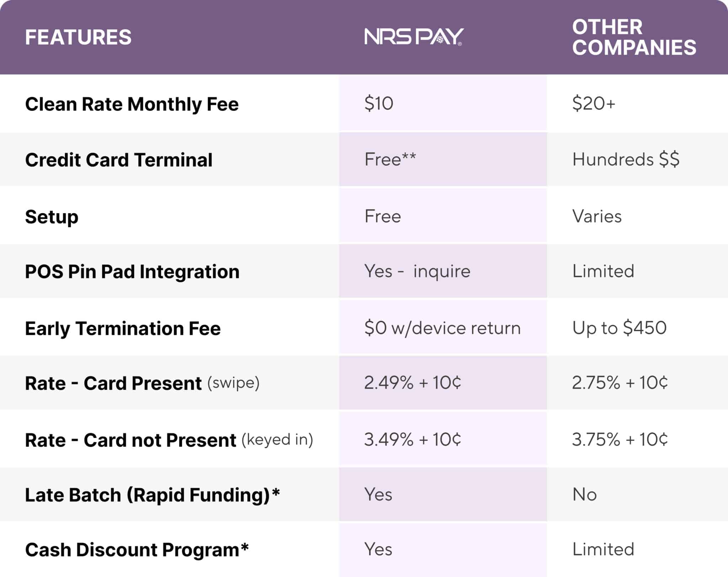Select the Clean Rate Monthly Fee row label
728x577 pixels.
132,104
